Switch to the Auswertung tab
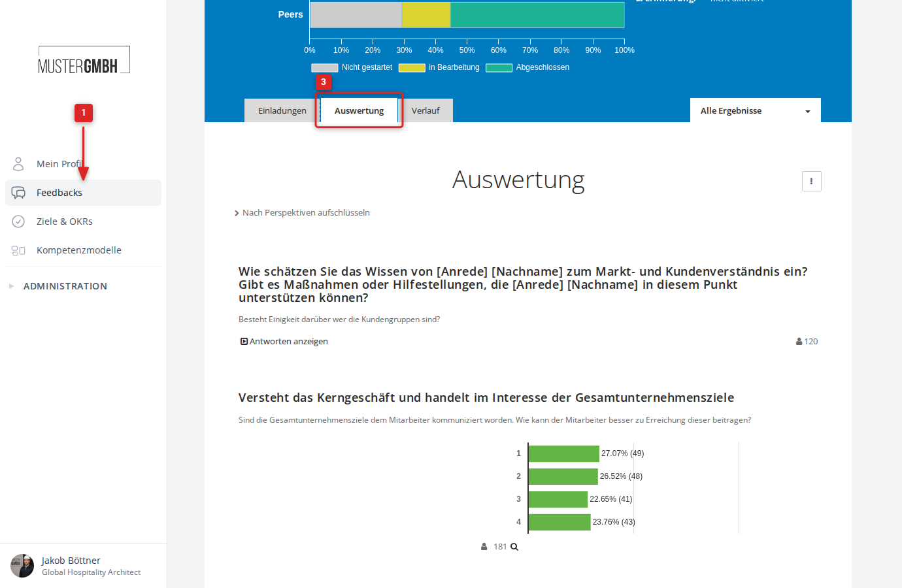This screenshot has width=902, height=588. point(359,110)
